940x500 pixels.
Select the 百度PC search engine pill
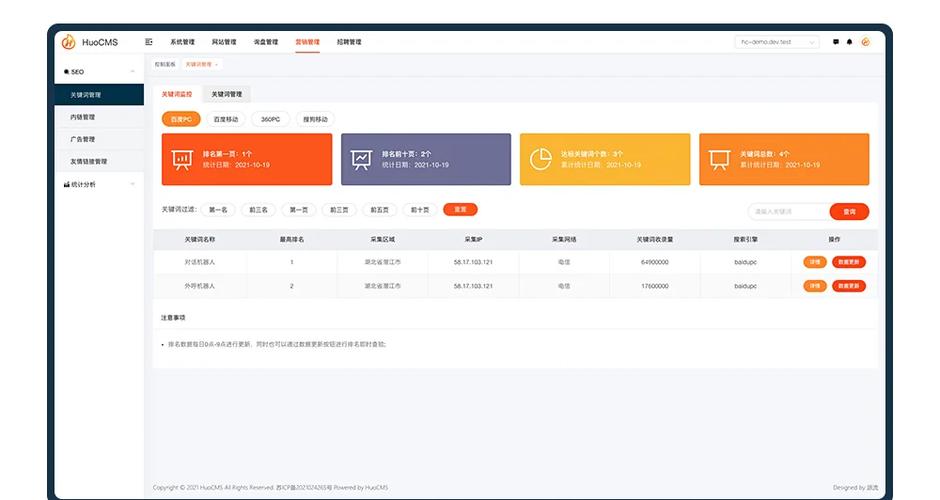(181, 119)
